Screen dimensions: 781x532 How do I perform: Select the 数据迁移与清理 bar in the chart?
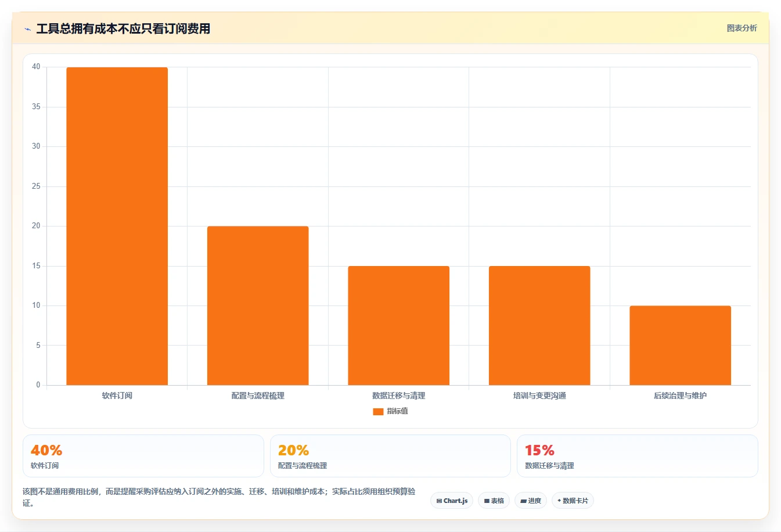pos(398,325)
